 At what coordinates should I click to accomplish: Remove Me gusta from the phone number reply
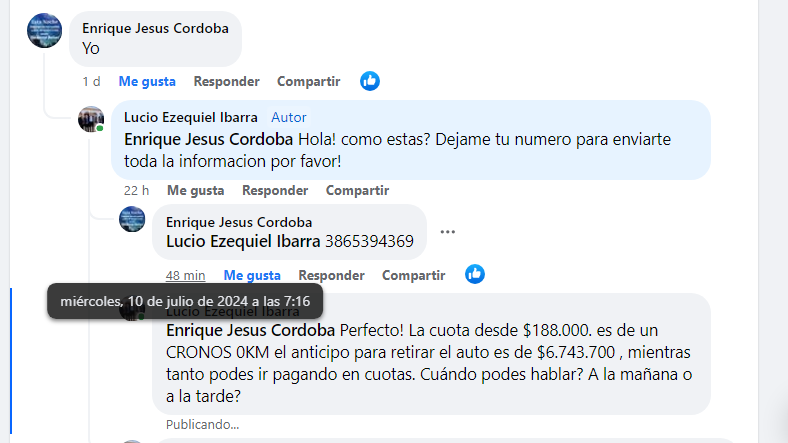point(252,275)
